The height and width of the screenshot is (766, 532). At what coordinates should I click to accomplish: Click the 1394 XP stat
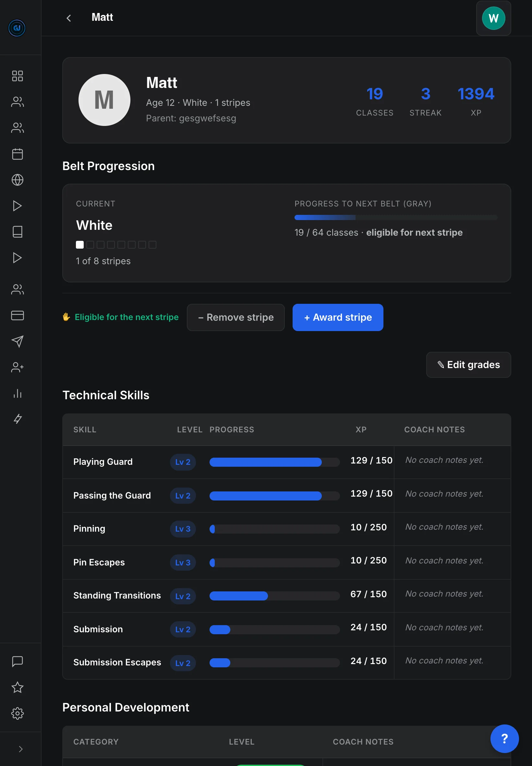(x=476, y=102)
